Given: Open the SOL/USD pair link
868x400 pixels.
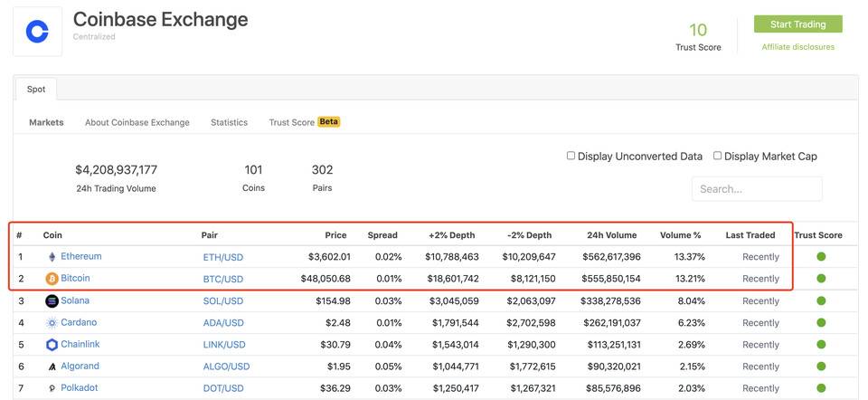Looking at the screenshot, I should (x=223, y=300).
